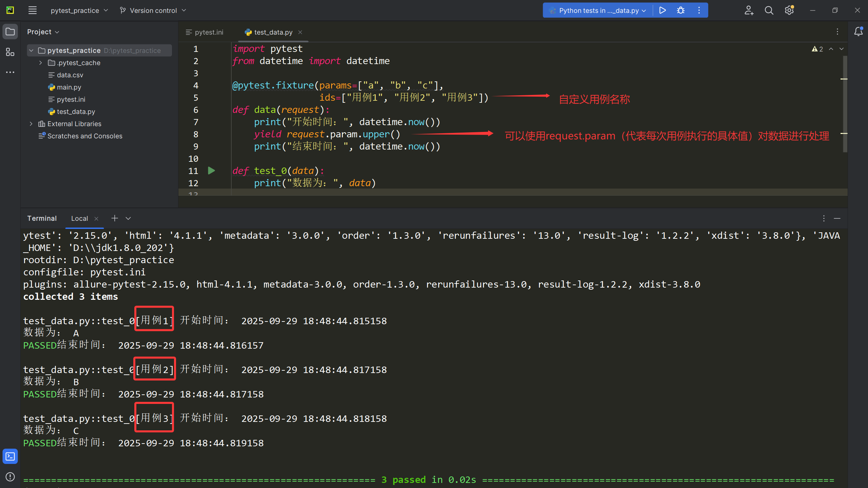868x488 pixels.
Task: Open main.py in project tree
Action: [x=69, y=87]
